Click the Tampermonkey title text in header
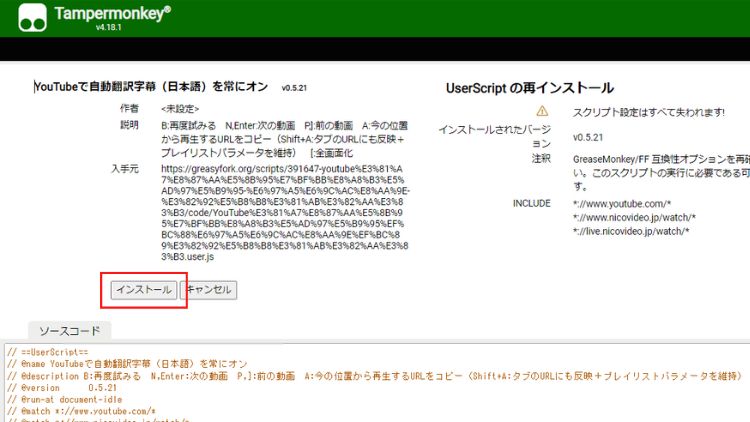This screenshot has height=422, width=750. click(112, 13)
